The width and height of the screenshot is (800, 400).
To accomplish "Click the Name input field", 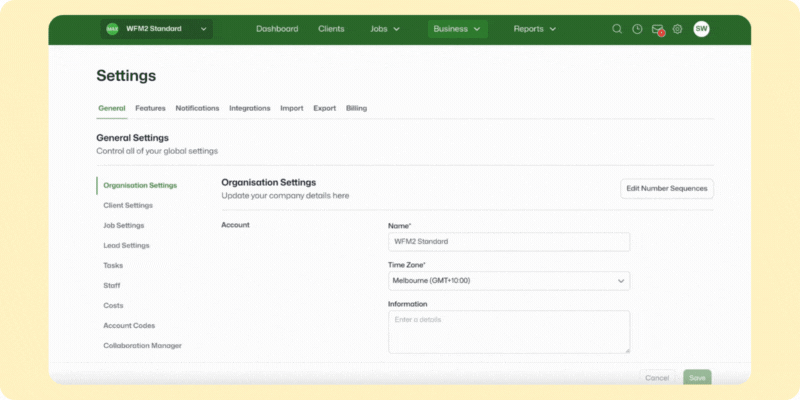I will click(x=509, y=242).
